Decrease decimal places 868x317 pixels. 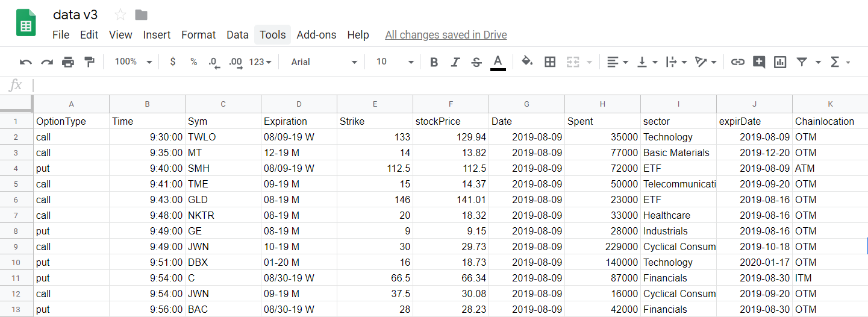coord(214,61)
